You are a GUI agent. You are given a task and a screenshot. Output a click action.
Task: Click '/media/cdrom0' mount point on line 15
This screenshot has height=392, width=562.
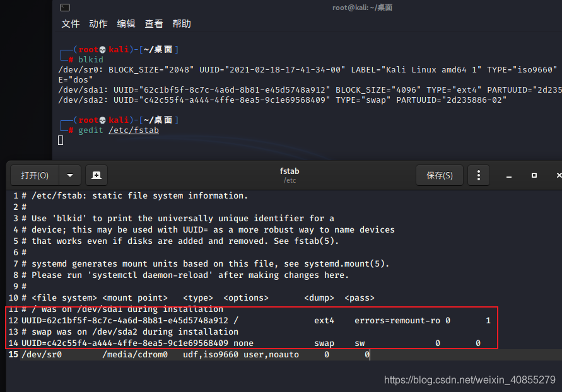pyautogui.click(x=135, y=355)
